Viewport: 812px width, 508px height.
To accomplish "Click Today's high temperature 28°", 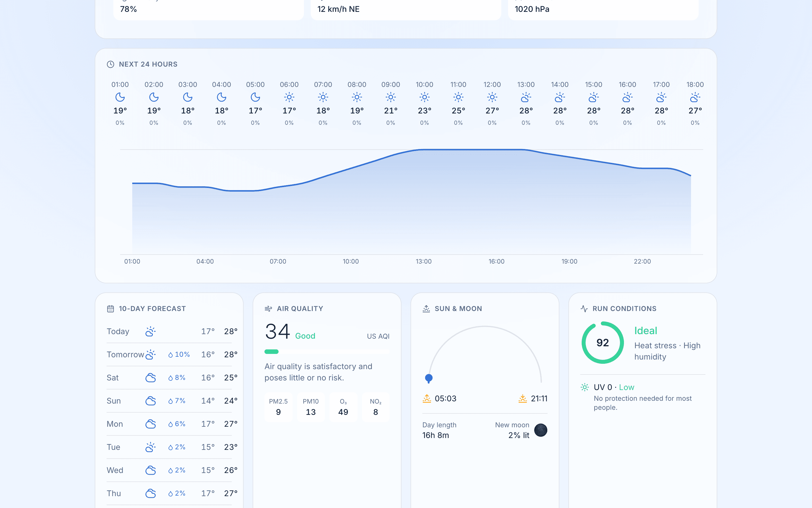I will tap(231, 331).
